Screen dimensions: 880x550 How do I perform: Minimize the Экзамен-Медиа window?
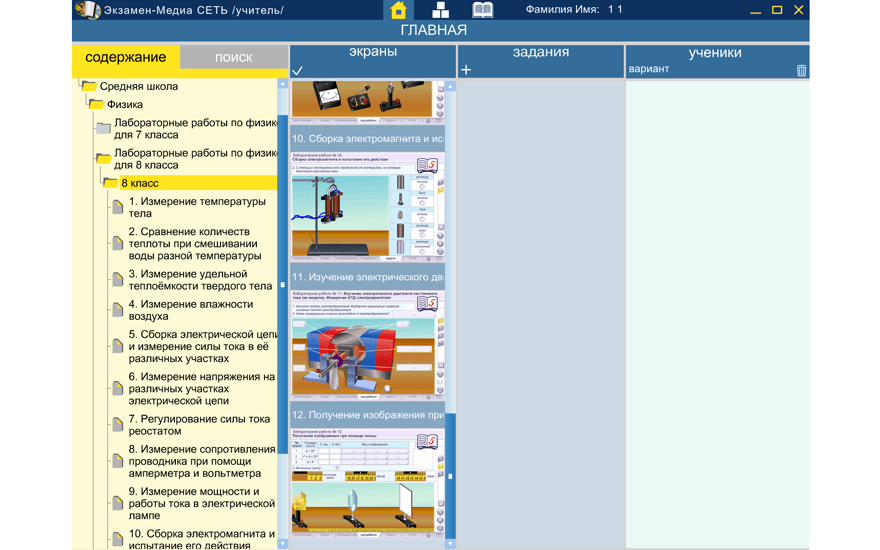(x=755, y=10)
